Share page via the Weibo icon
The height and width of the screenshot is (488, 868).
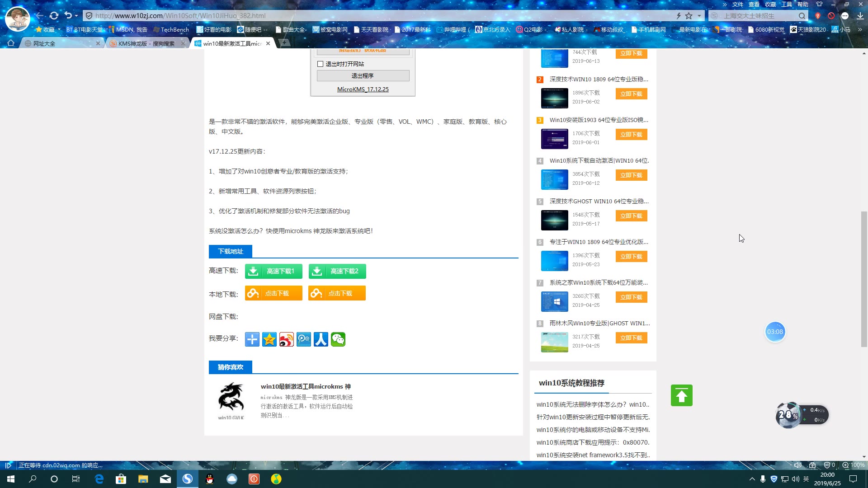click(x=287, y=339)
